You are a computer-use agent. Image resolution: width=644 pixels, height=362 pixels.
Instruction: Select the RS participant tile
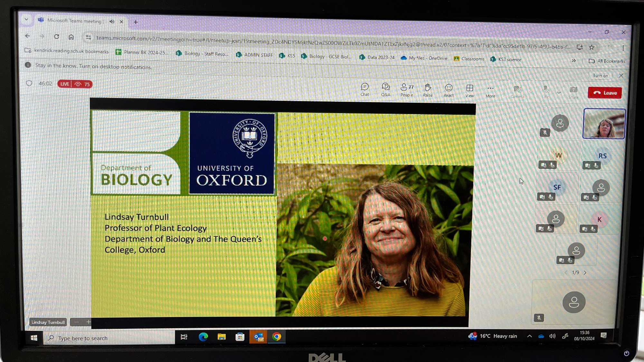click(x=602, y=156)
